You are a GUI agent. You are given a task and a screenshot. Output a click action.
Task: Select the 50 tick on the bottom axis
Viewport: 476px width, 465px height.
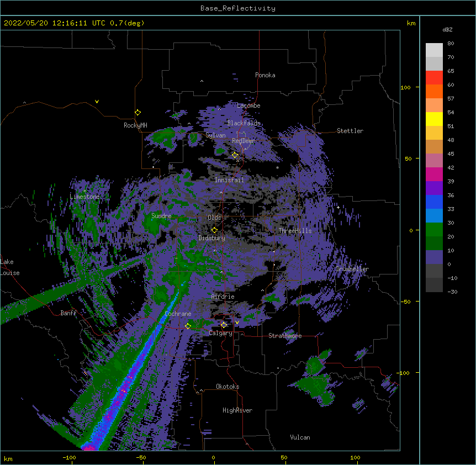[x=284, y=458]
